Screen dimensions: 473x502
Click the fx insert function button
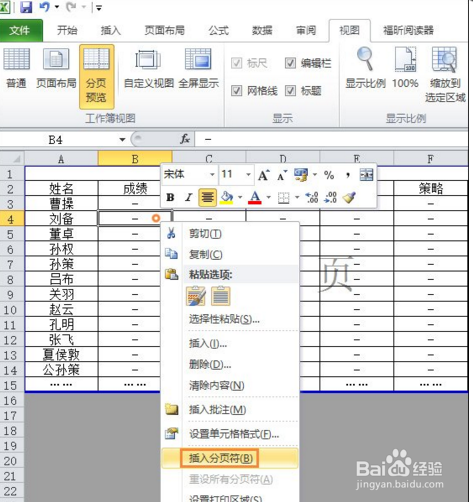click(x=185, y=139)
